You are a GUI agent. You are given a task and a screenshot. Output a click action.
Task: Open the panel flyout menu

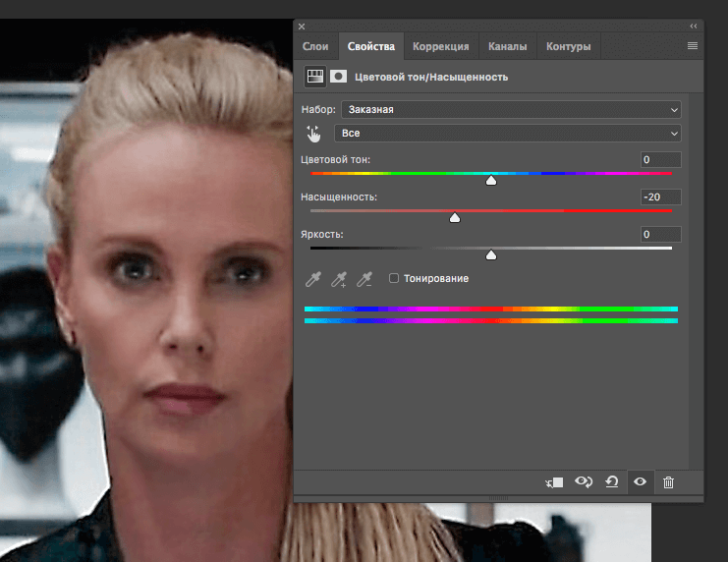tap(693, 46)
